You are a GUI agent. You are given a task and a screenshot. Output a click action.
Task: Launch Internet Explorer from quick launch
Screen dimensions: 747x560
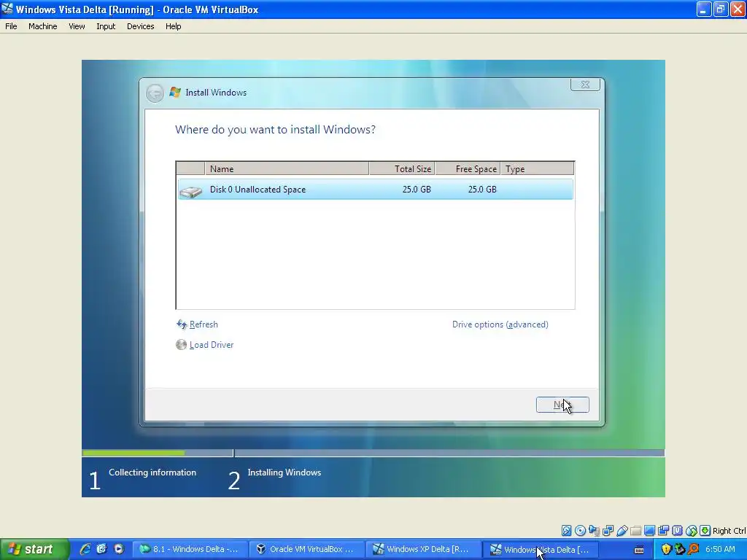85,549
